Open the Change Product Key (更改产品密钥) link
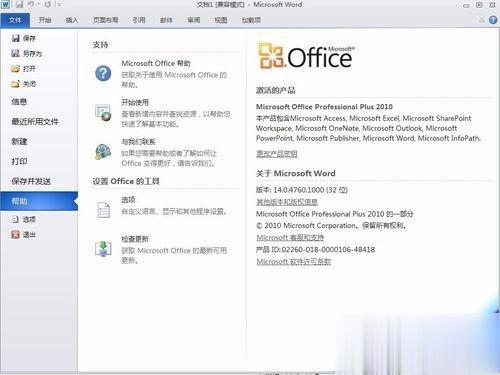The image size is (500, 375). [x=276, y=154]
